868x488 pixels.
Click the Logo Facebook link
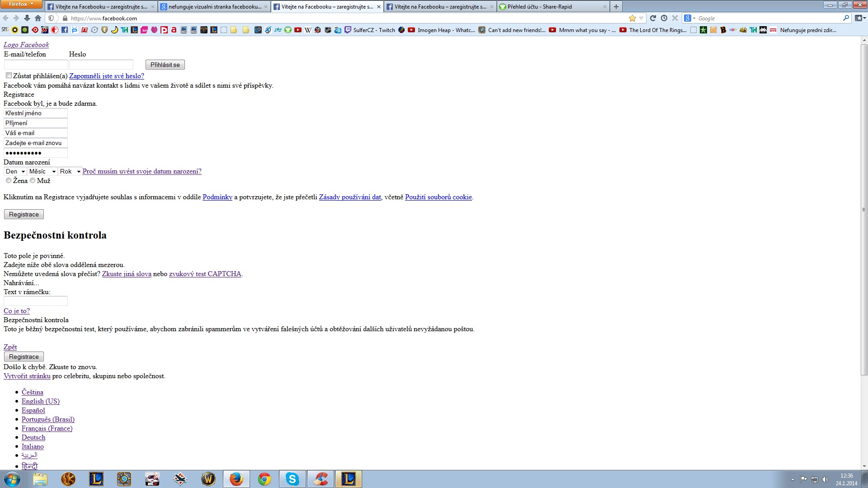pyautogui.click(x=26, y=45)
